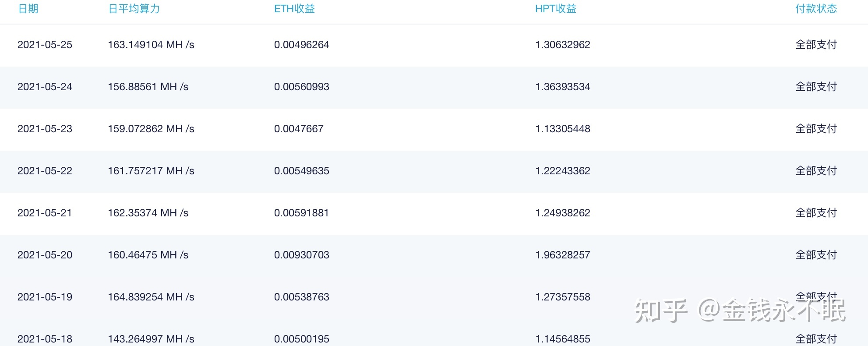Select the 2021-05-25 date cell

[x=45, y=45]
